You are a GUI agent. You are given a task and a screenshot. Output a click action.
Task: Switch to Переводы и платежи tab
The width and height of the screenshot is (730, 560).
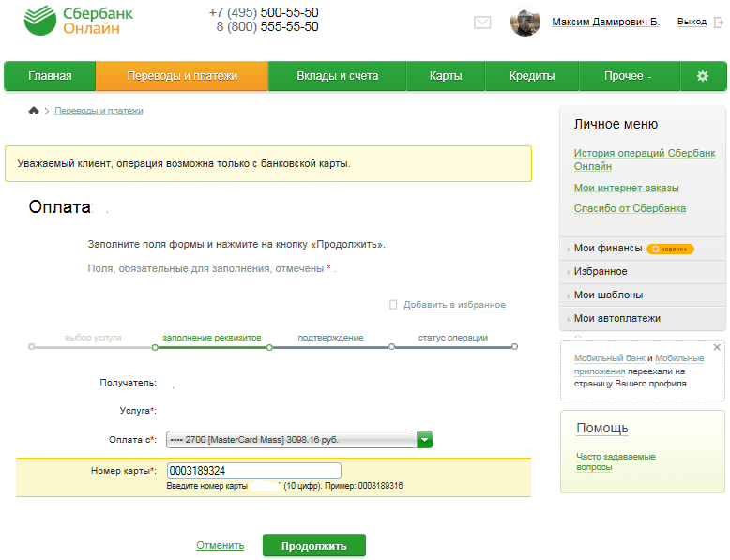(182, 76)
